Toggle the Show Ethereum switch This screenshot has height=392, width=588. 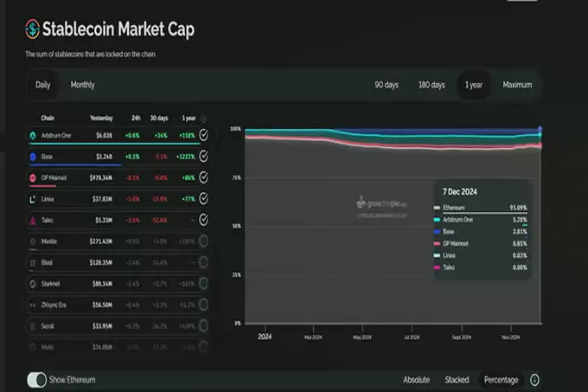click(36, 380)
